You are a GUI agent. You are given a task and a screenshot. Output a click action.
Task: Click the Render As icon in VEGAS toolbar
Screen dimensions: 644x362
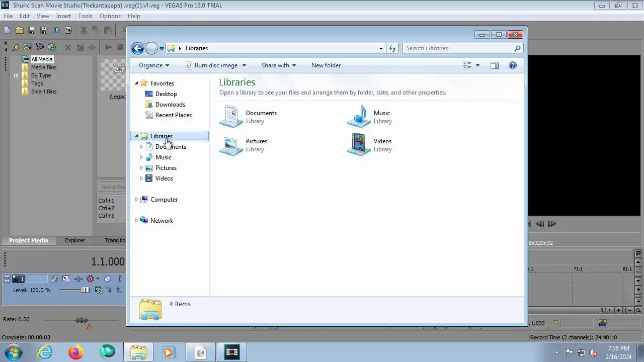coord(56,31)
